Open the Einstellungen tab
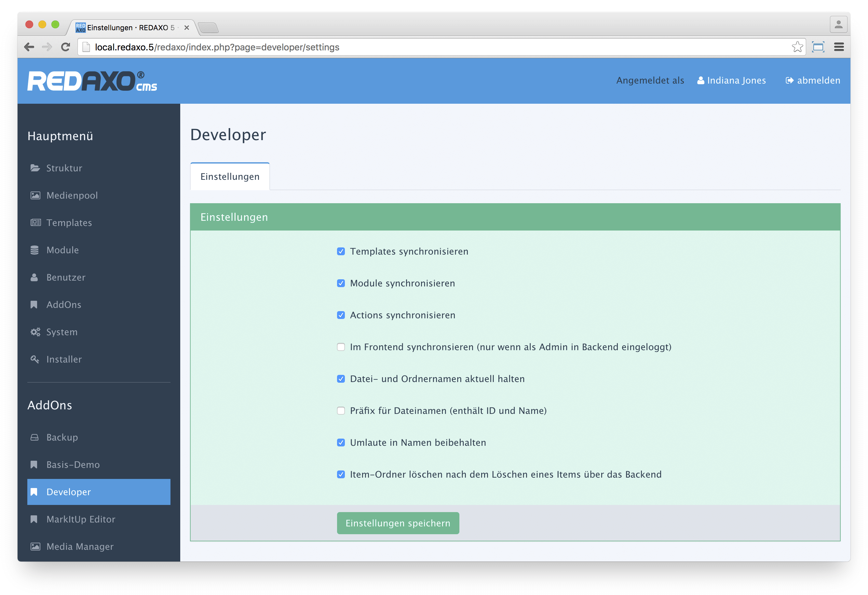Viewport: 868px width, 595px height. coord(230,177)
